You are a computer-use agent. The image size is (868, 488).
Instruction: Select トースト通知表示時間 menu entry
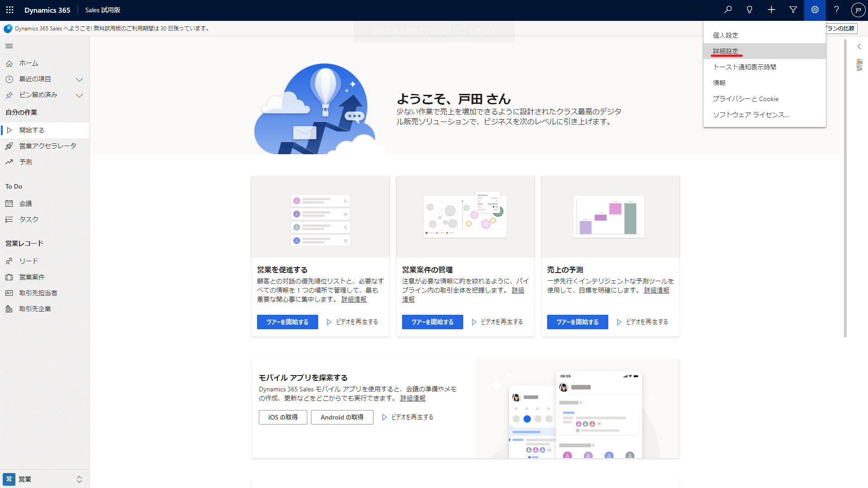764,67
